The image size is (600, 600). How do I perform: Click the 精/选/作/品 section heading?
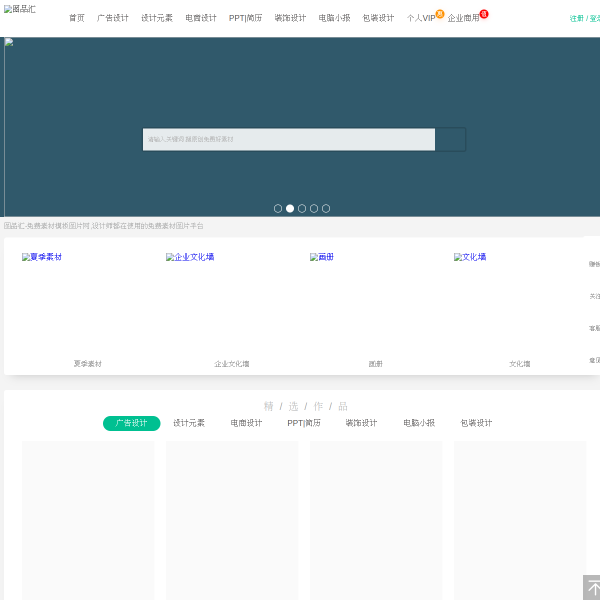pyautogui.click(x=305, y=406)
